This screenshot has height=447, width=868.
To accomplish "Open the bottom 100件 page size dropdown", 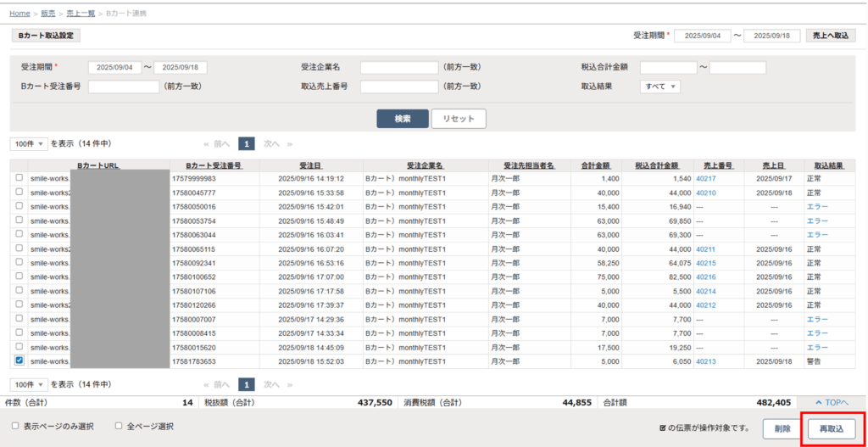I will pyautogui.click(x=29, y=384).
